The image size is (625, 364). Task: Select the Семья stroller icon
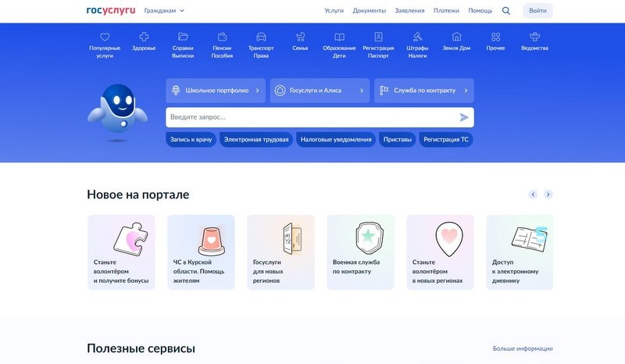click(300, 37)
